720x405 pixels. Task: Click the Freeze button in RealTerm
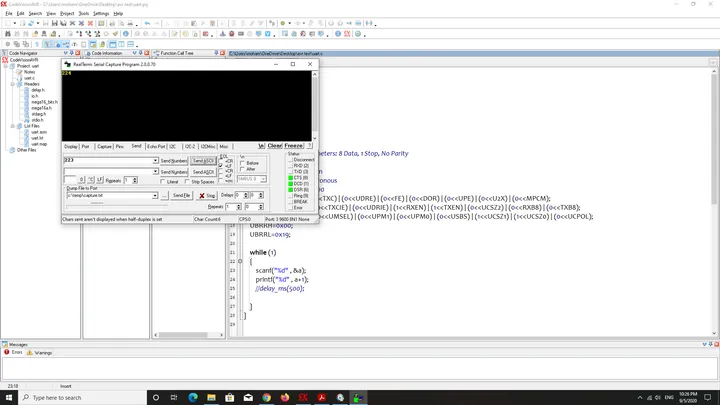tap(293, 146)
